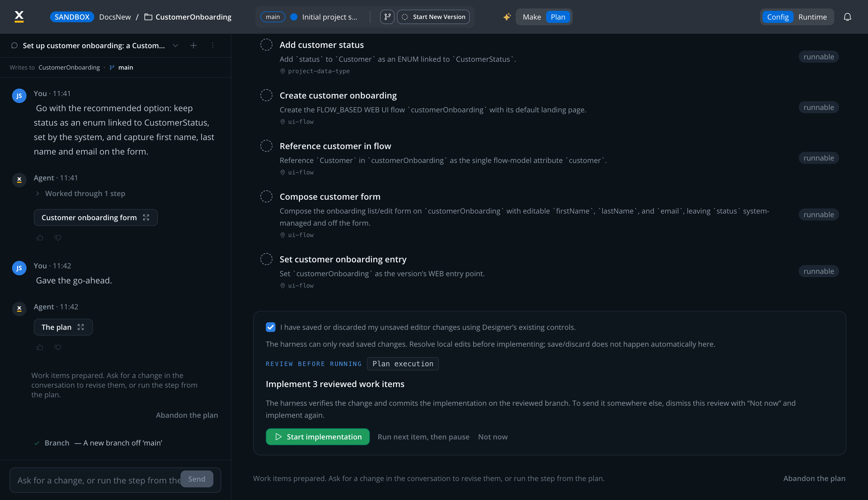The image size is (868, 500).
Task: Select Plan mode
Action: click(x=558, y=17)
